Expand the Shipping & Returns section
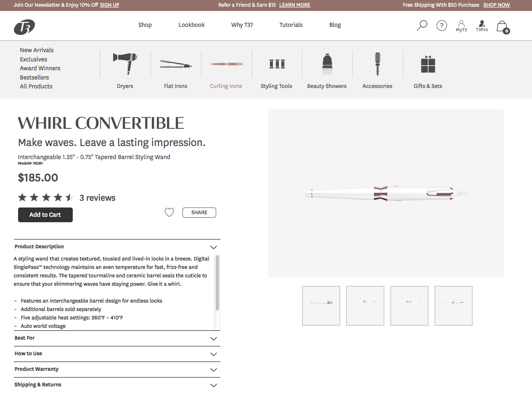532x399 pixels. click(x=117, y=385)
